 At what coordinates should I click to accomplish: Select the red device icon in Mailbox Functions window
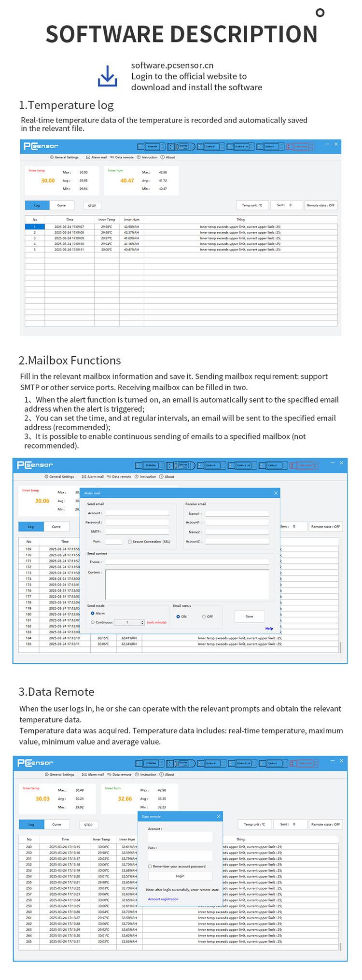(x=305, y=465)
